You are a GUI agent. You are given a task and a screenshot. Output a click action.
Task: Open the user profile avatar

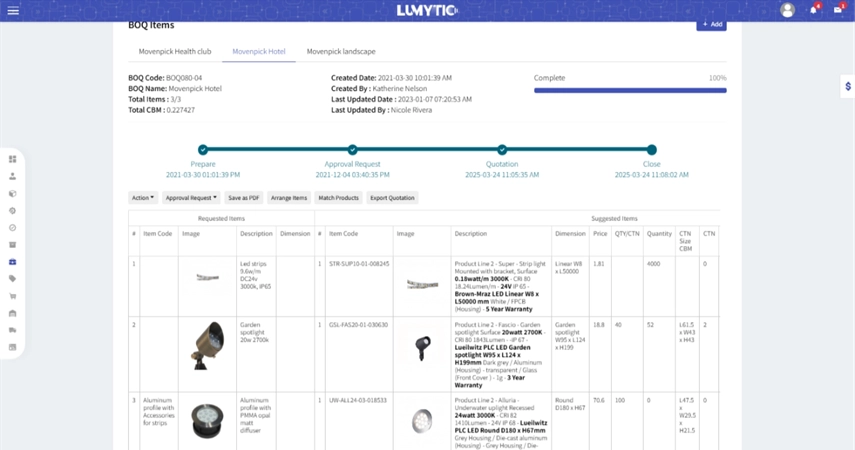[787, 10]
